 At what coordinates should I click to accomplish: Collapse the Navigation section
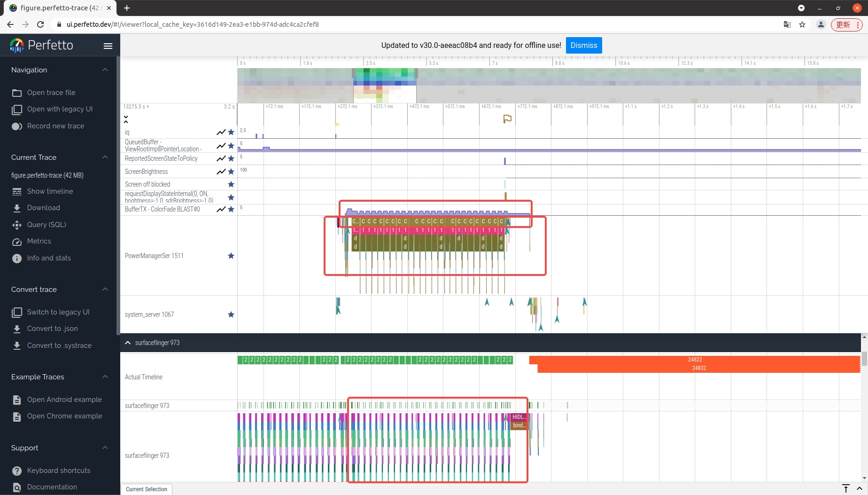pyautogui.click(x=105, y=70)
